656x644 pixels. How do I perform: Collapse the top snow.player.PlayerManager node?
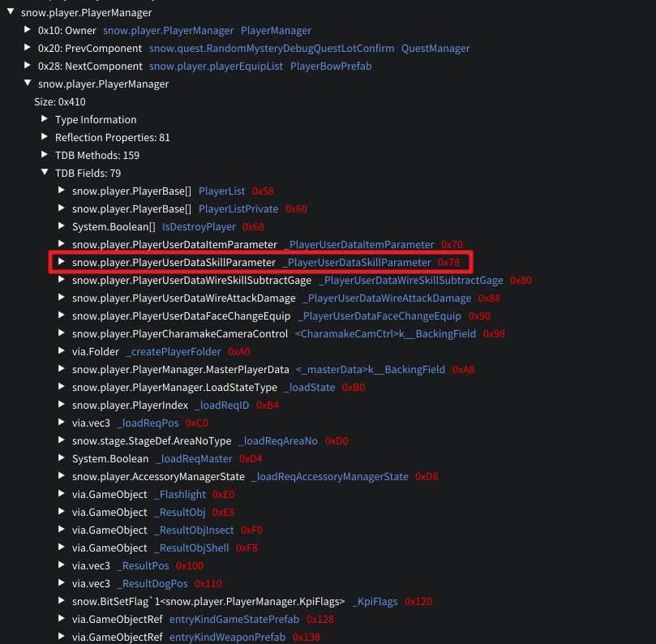10,13
